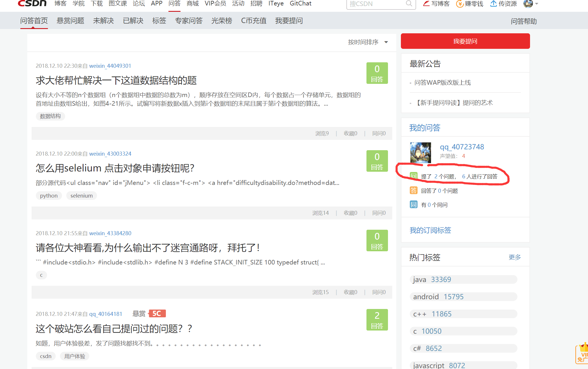588x369 pixels.
Task: Open the 博客 menu item
Action: pyautogui.click(x=60, y=3)
